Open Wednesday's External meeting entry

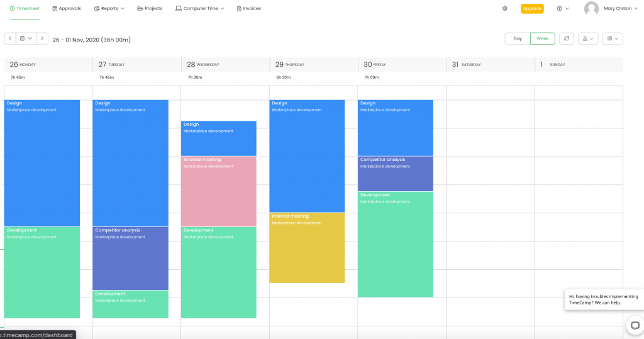218,191
